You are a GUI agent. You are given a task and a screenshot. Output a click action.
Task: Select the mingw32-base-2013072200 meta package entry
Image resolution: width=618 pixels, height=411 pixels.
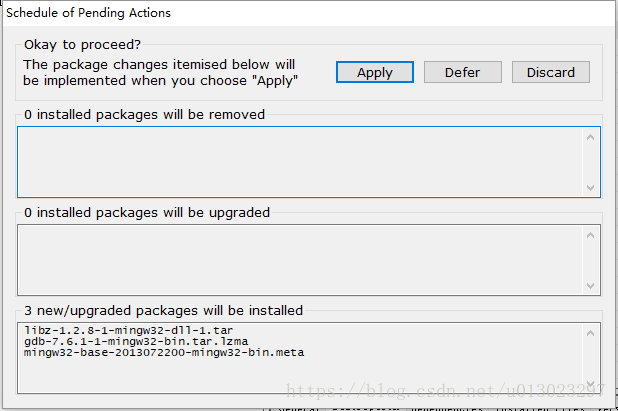pos(164,353)
